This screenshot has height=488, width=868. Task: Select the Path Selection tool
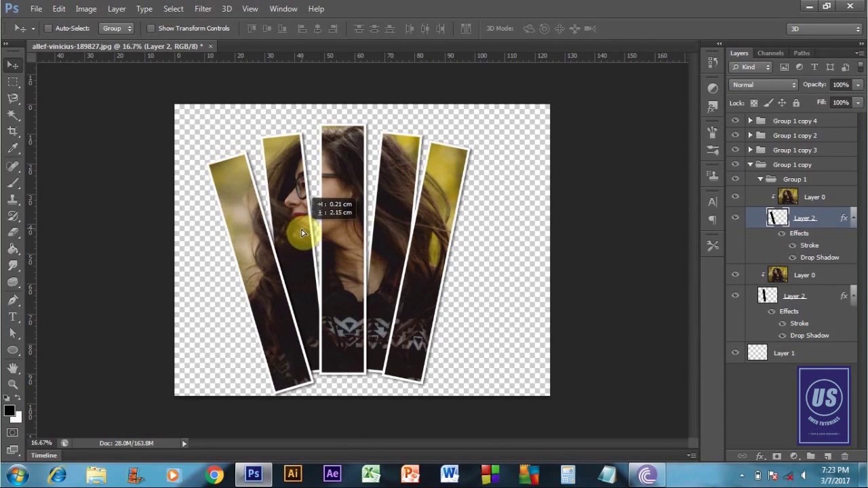pyautogui.click(x=13, y=333)
